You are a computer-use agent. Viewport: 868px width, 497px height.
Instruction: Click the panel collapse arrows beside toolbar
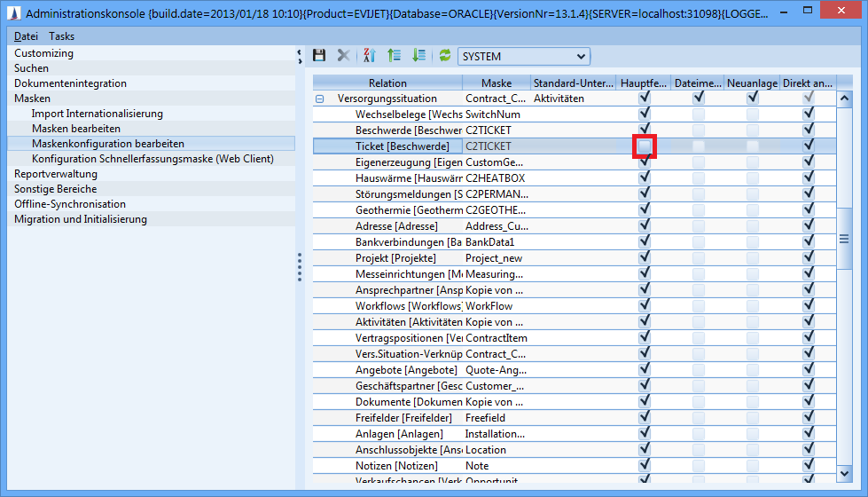point(300,56)
